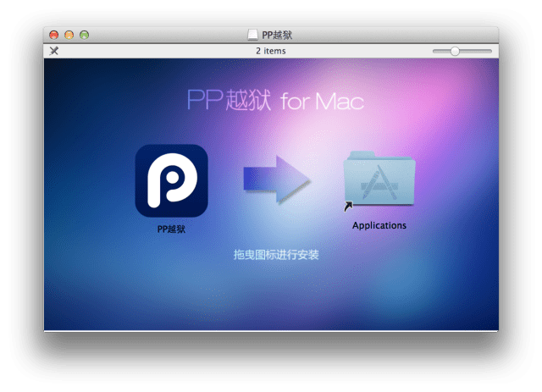Click the "2 items" status text
The width and height of the screenshot is (542, 392).
pyautogui.click(x=271, y=51)
